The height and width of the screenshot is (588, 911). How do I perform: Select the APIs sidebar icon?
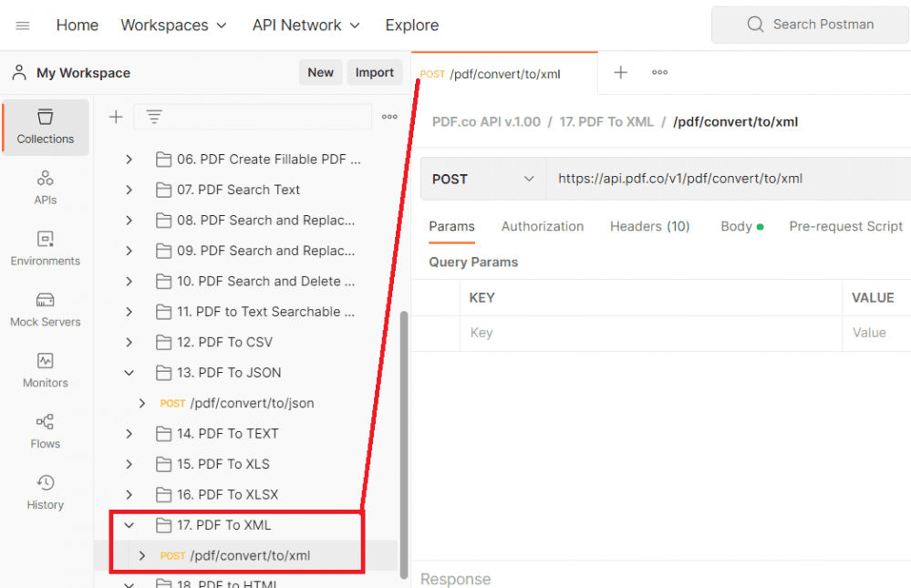tap(45, 185)
